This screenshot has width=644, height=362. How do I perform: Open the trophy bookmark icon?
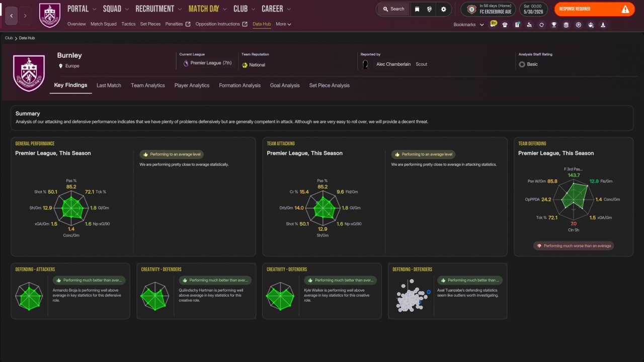pos(554,25)
